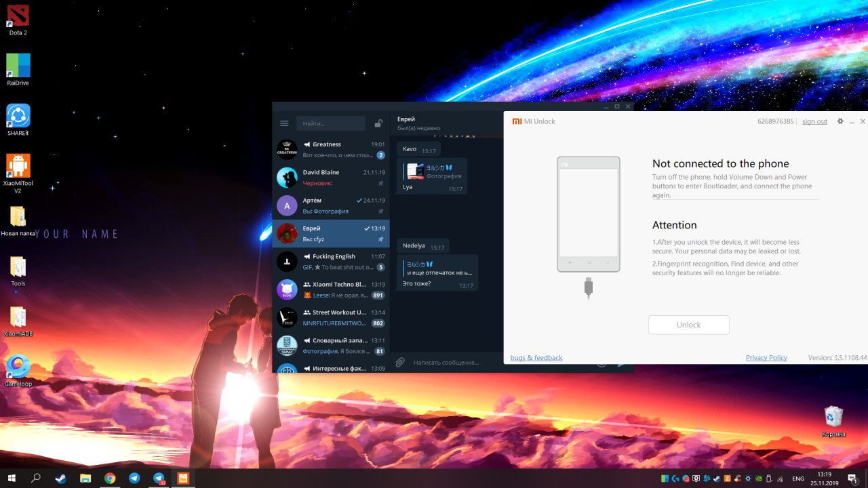Open clock showing 13:19 25.11.2019
This screenshot has width=868, height=488.
(825, 479)
